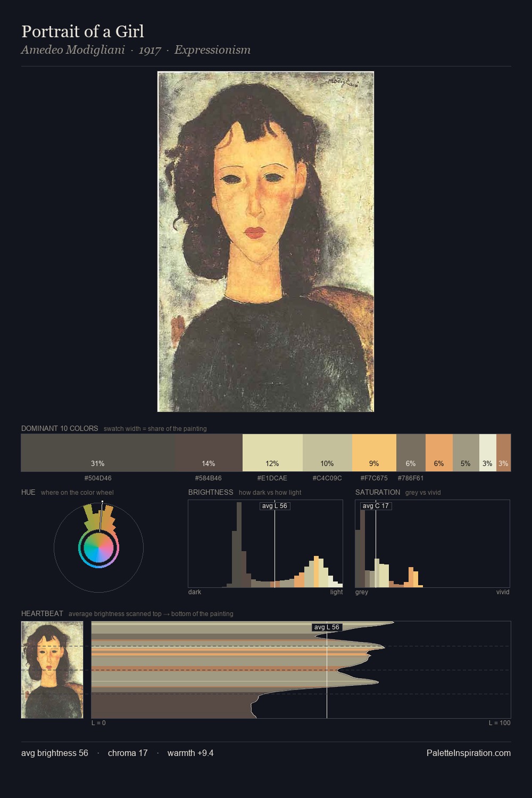Click the avg C 17 saturation label
This screenshot has height=798, width=532.
point(376,506)
